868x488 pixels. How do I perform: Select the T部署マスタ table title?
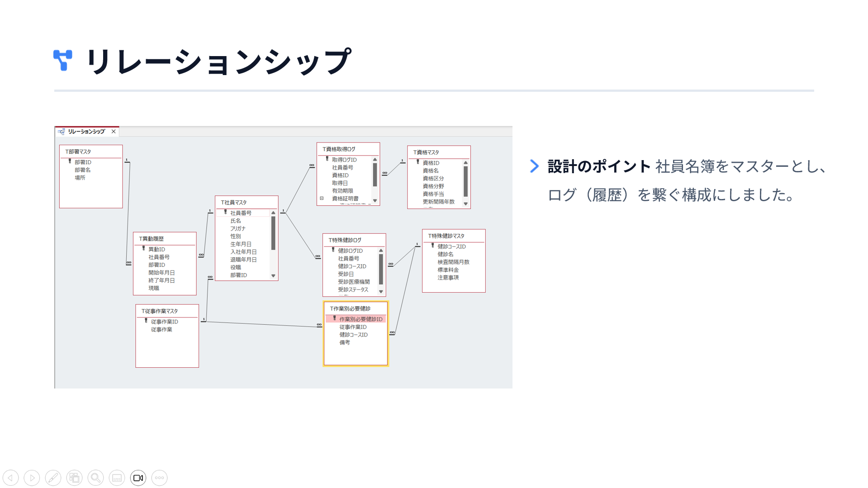point(78,152)
